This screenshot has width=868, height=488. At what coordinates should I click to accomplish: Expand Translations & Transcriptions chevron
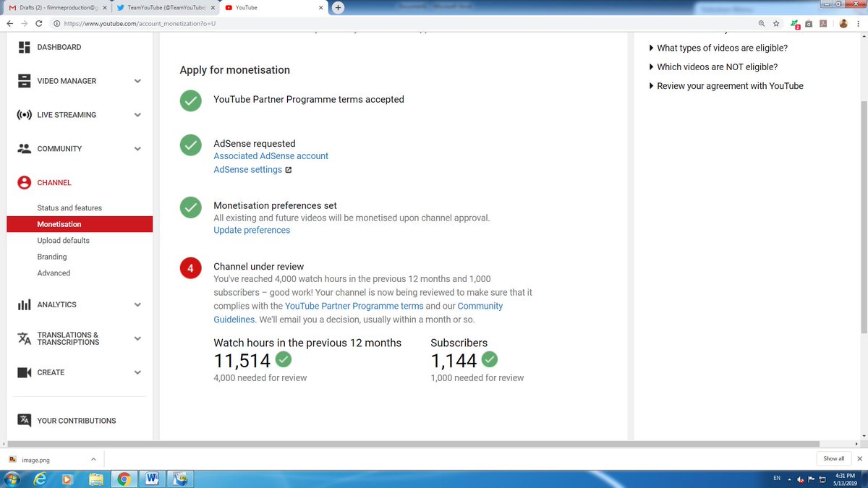pos(137,338)
